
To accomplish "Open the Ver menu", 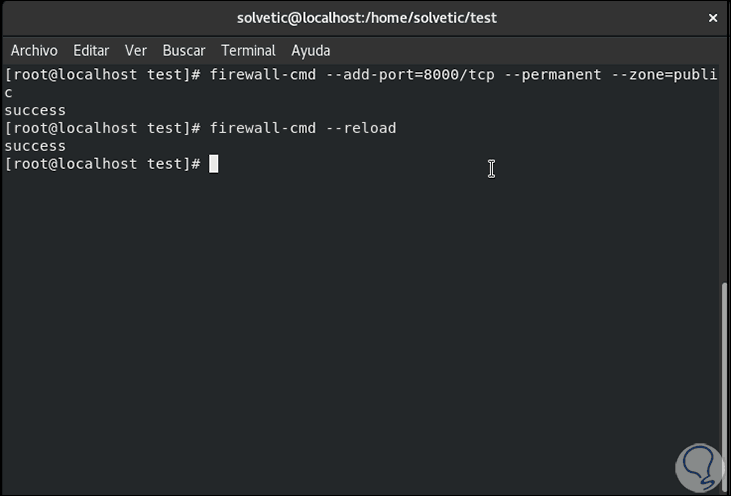I will click(136, 50).
